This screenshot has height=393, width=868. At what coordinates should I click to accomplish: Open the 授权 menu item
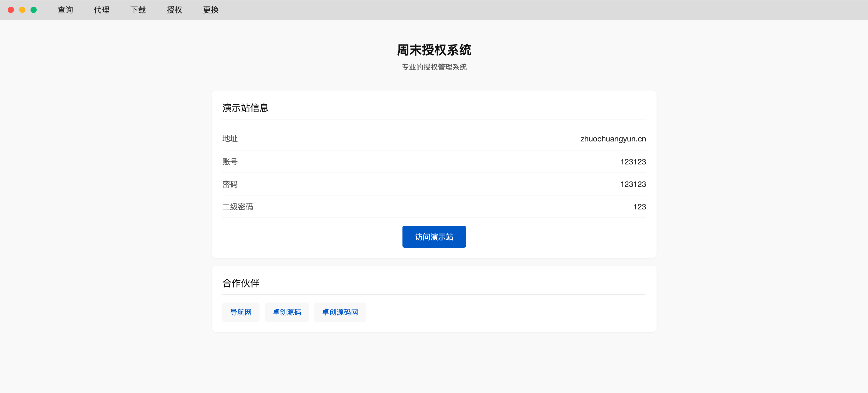click(x=174, y=10)
